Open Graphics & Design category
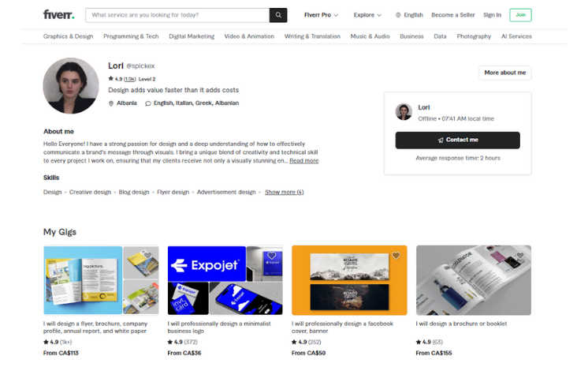The image size is (588, 367). 69,36
